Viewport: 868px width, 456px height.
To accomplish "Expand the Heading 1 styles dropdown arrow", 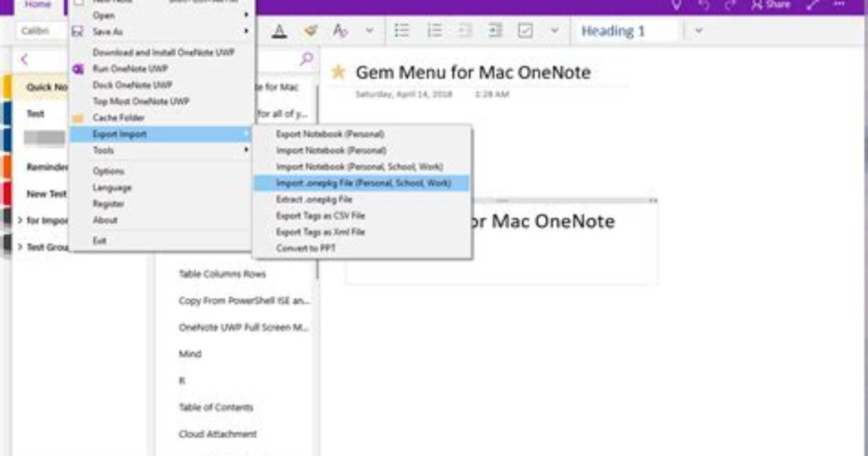I will [699, 31].
